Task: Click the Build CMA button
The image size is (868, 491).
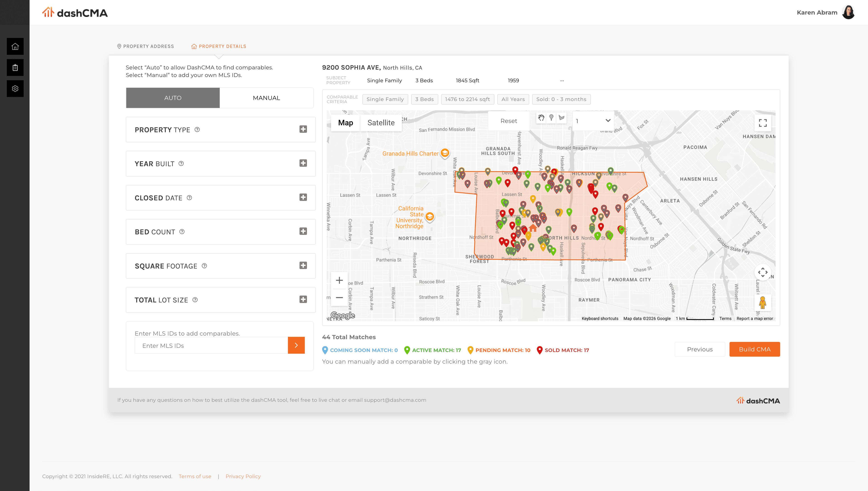Action: pyautogui.click(x=755, y=349)
